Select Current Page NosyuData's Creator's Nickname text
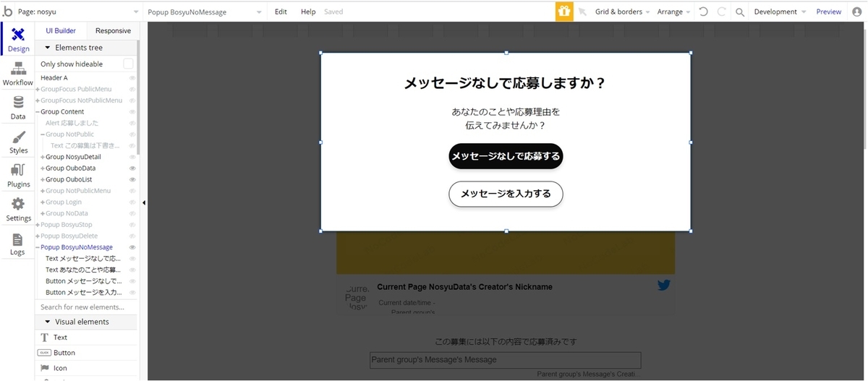This screenshot has width=868, height=381. tap(464, 287)
